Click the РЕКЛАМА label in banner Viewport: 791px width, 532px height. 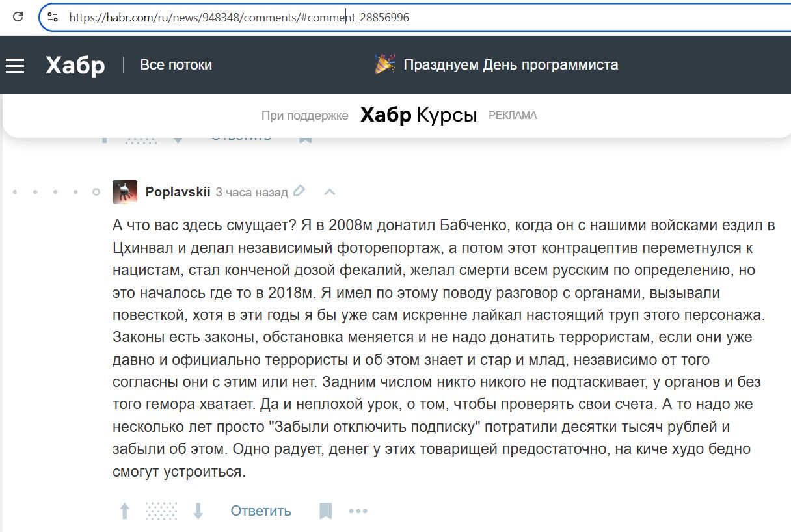(x=513, y=116)
